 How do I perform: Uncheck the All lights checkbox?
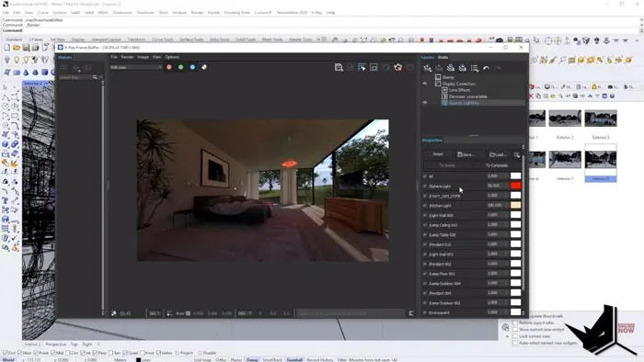(425, 176)
